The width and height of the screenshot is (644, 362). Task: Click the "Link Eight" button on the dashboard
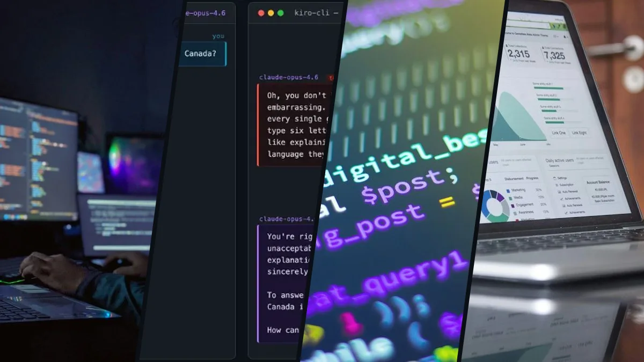pos(580,132)
